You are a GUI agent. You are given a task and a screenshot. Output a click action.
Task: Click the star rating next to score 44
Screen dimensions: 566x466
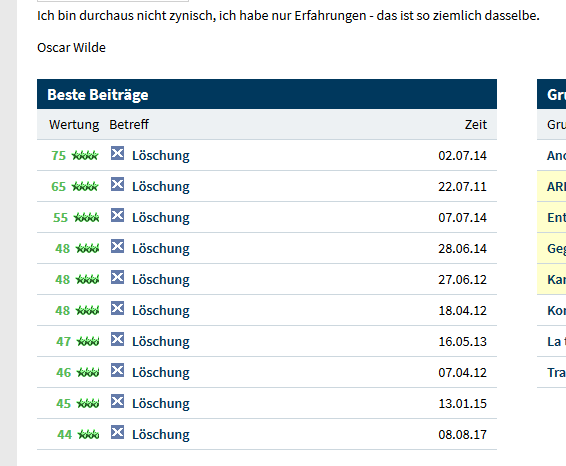coord(88,434)
